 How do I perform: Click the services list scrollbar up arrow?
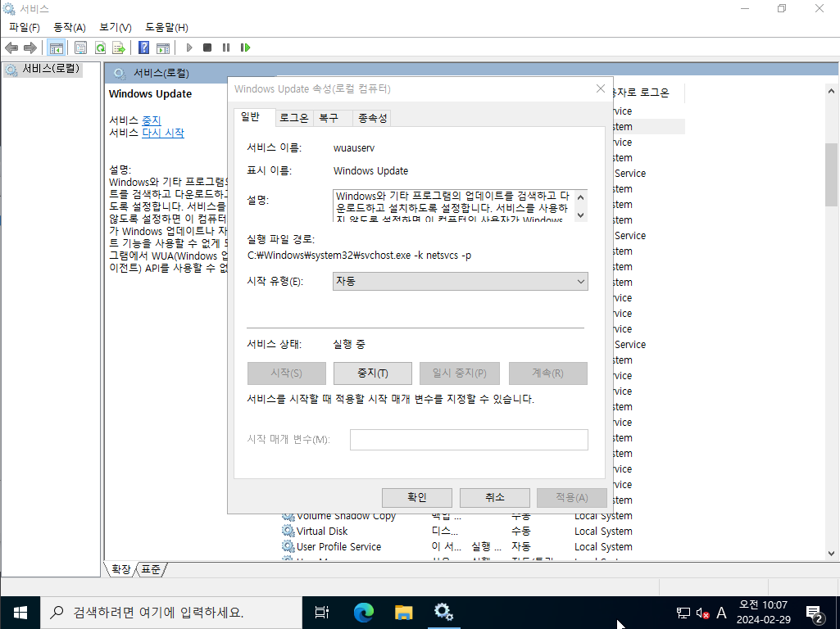(x=831, y=91)
